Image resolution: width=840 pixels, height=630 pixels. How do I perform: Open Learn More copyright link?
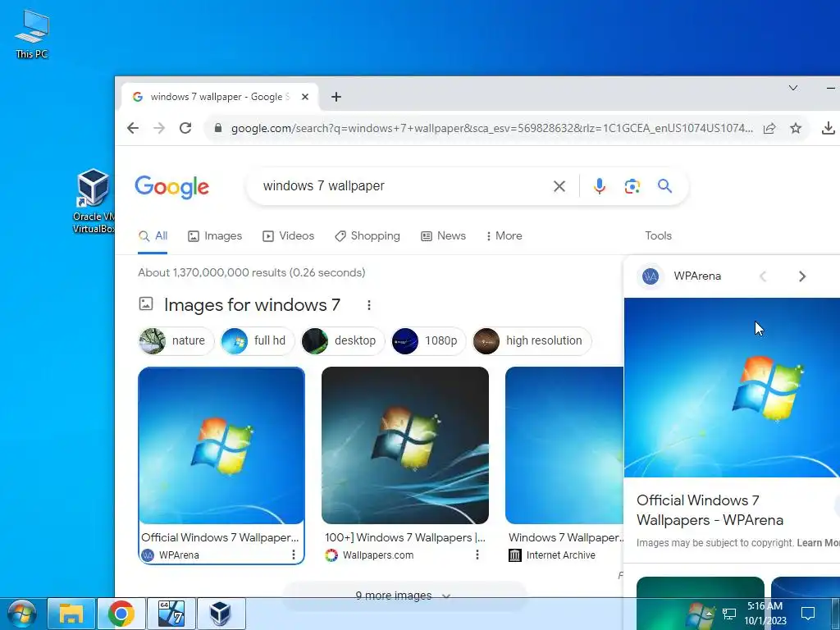(x=818, y=543)
